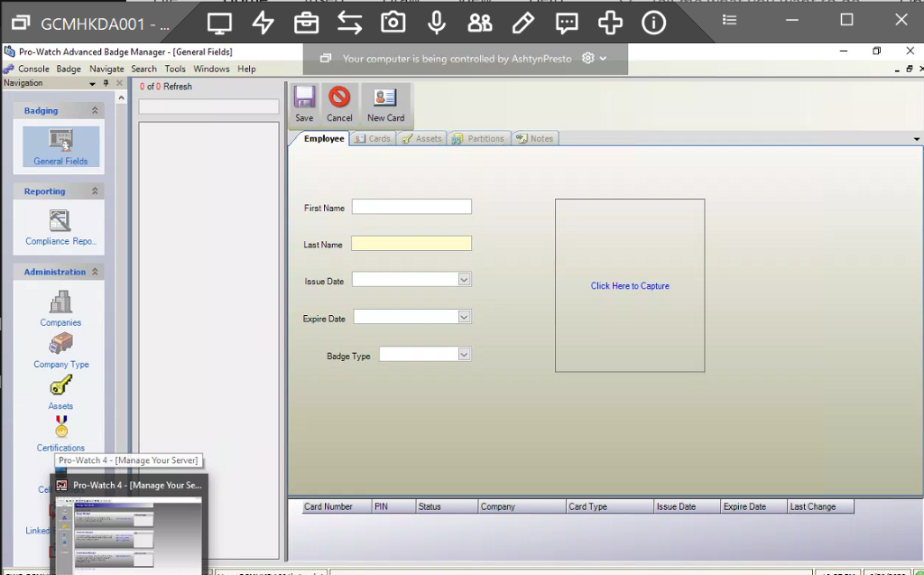The width and height of the screenshot is (924, 575).
Task: Sort by the PIN column header
Action: [393, 506]
